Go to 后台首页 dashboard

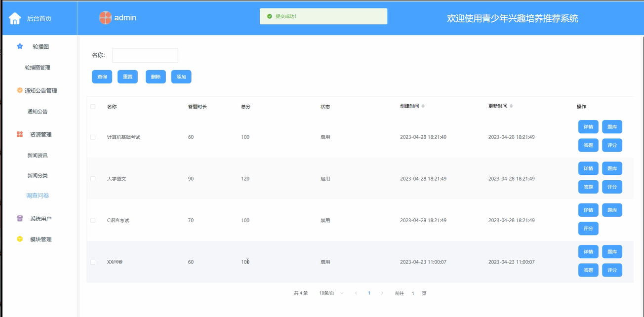click(x=39, y=19)
